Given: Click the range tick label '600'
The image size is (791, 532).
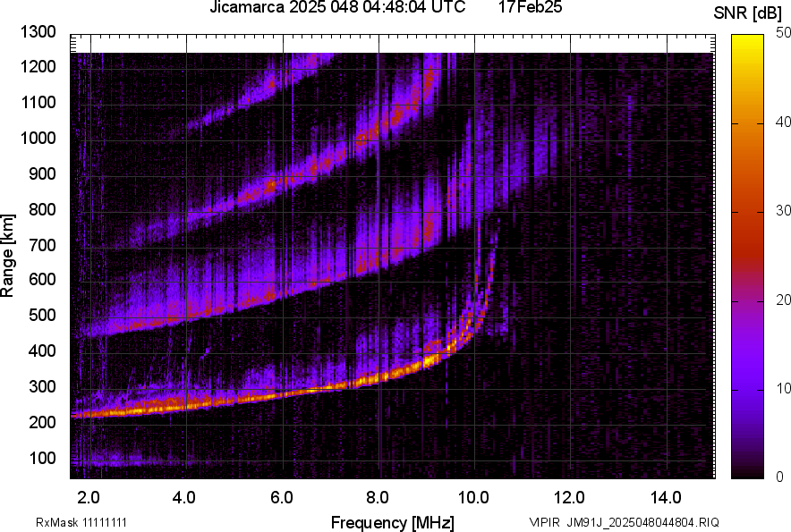Looking at the screenshot, I should tap(42, 279).
